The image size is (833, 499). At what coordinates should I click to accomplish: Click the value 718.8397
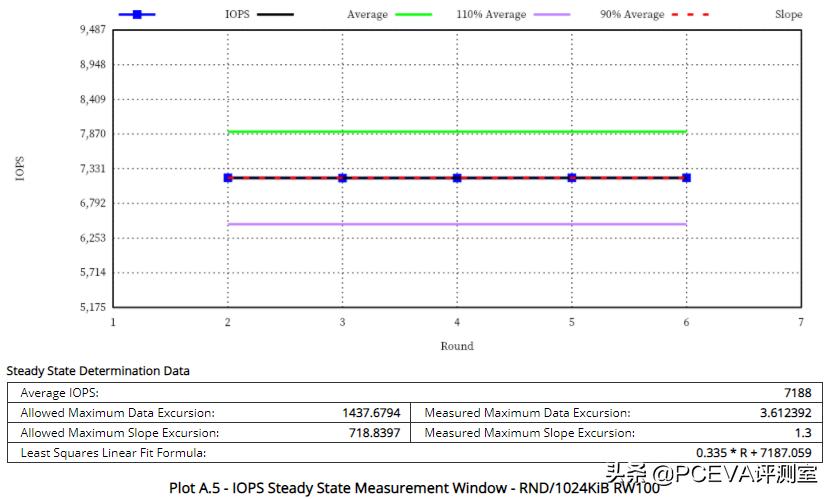(375, 433)
